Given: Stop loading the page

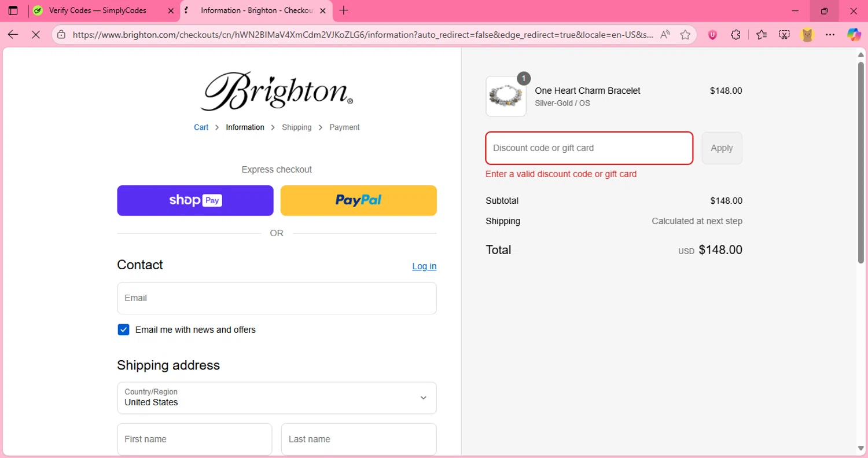Looking at the screenshot, I should click(35, 35).
